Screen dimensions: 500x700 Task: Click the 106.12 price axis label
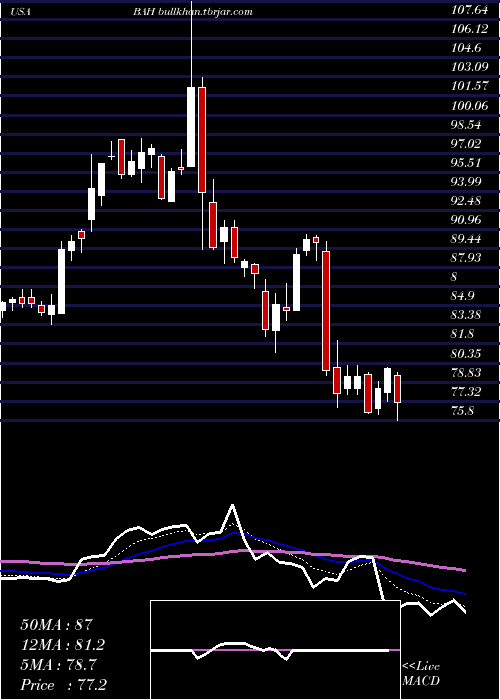(x=470, y=29)
